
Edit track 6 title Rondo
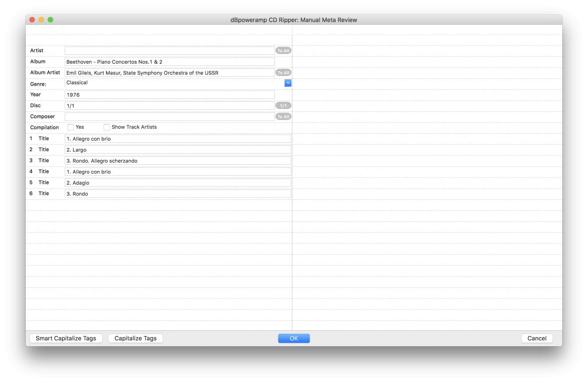(178, 193)
